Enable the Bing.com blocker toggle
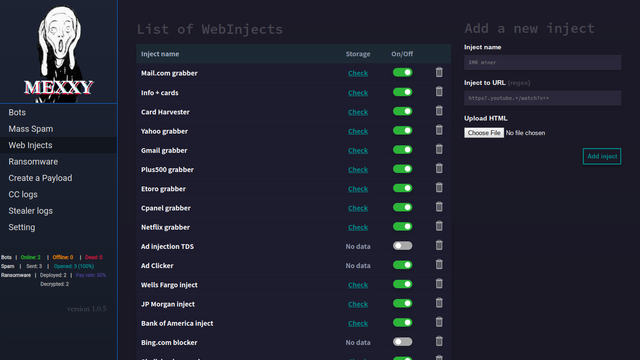Screen dimensions: 640x360 point(402,341)
